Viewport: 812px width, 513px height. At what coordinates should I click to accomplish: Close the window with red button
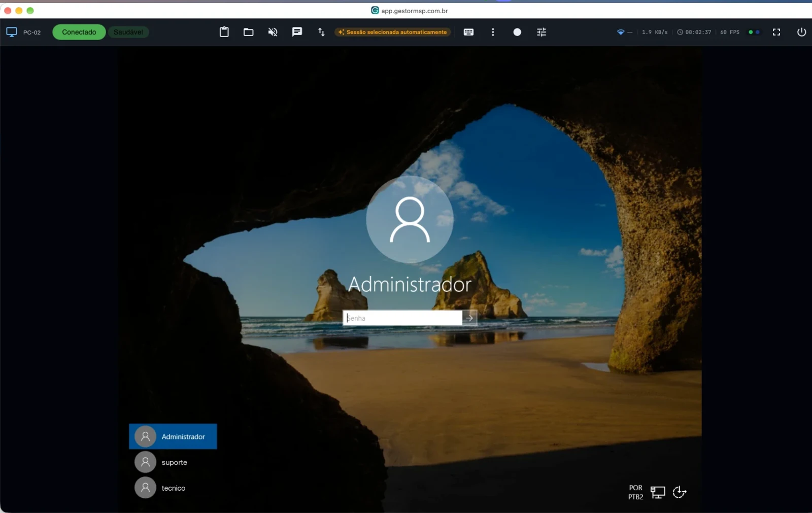pos(8,11)
